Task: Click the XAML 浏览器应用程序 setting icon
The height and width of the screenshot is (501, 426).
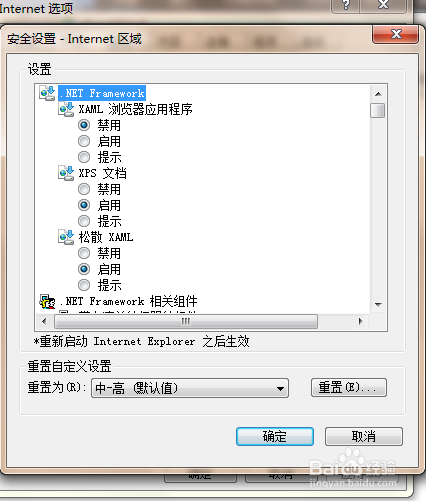Action: (66, 109)
